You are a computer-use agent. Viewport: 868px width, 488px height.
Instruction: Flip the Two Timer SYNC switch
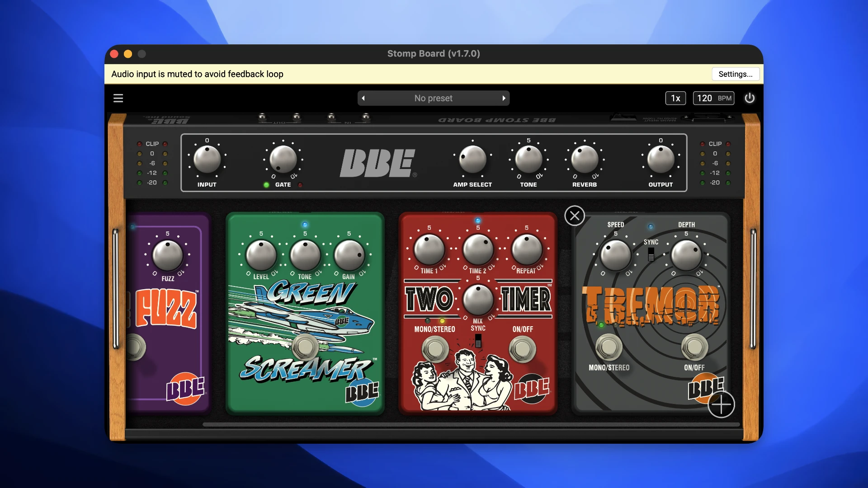(x=478, y=341)
